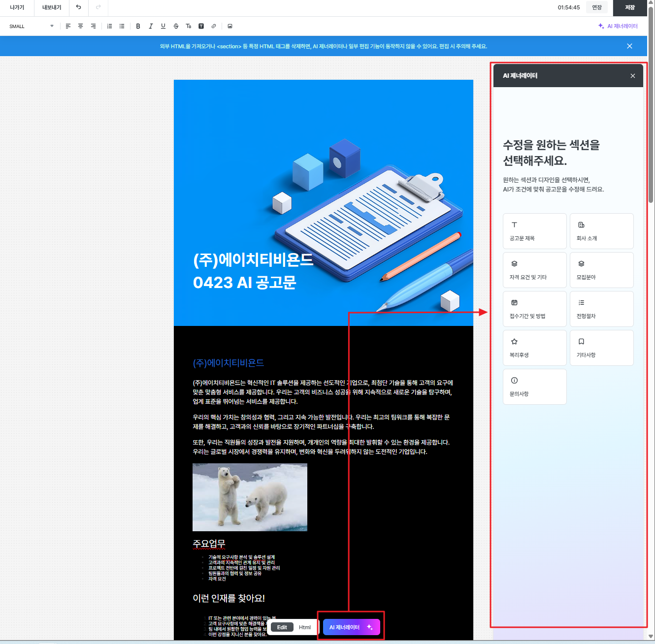This screenshot has height=644, width=655.
Task: Open the gradient AI 제너레이터 bottom button
Action: coord(351,627)
